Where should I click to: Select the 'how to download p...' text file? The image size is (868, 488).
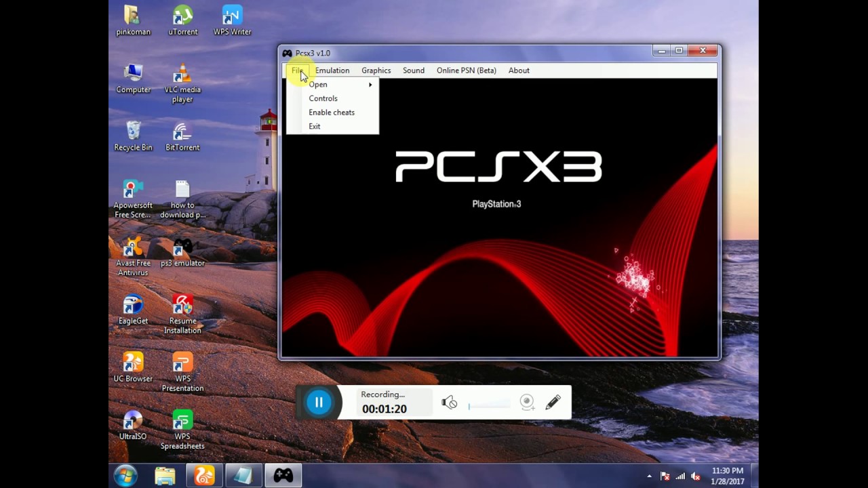[x=182, y=199]
